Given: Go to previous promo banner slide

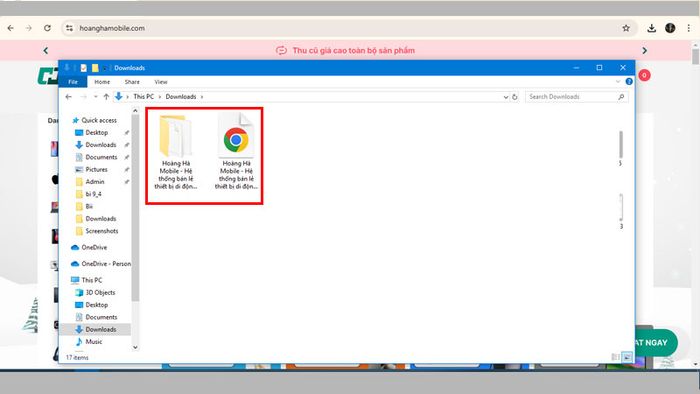Looking at the screenshot, I should tap(46, 50).
